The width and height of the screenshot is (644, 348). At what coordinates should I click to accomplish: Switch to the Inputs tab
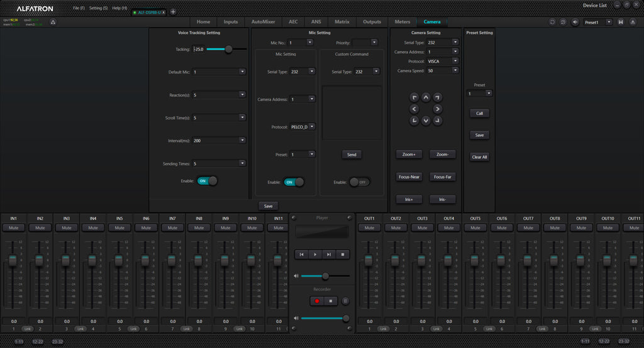231,22
